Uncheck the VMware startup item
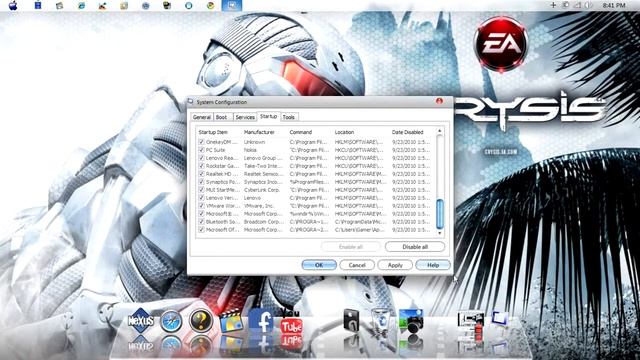Viewport: 640px width, 360px height. coord(201,206)
